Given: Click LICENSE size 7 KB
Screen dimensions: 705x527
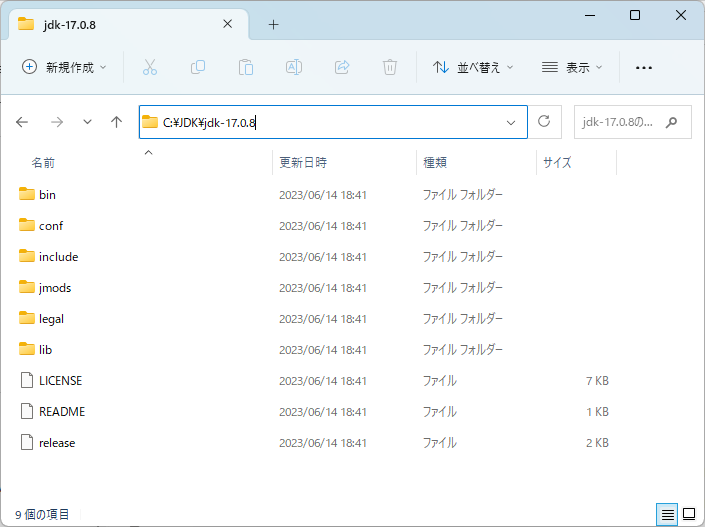Looking at the screenshot, I should 597,381.
